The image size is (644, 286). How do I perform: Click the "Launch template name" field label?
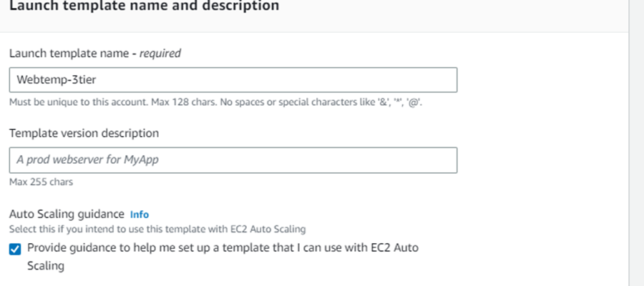72,52
